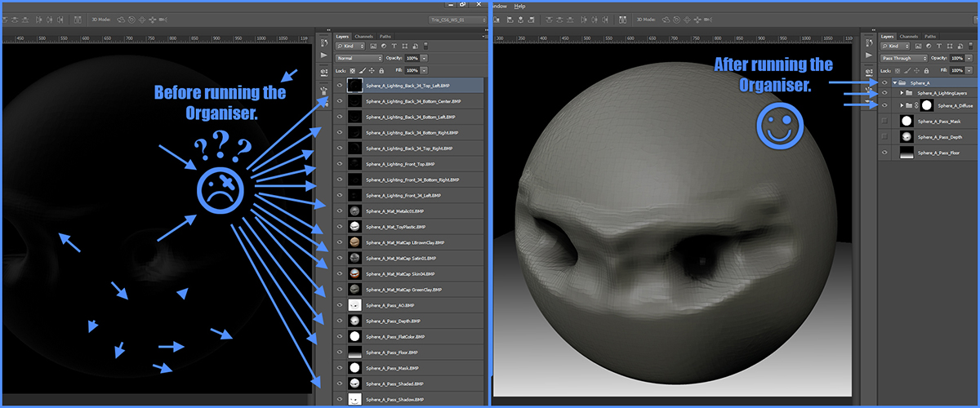This screenshot has width=980, height=408.
Task: Click the Opacity 100% field in right Layers panel
Action: point(958,59)
